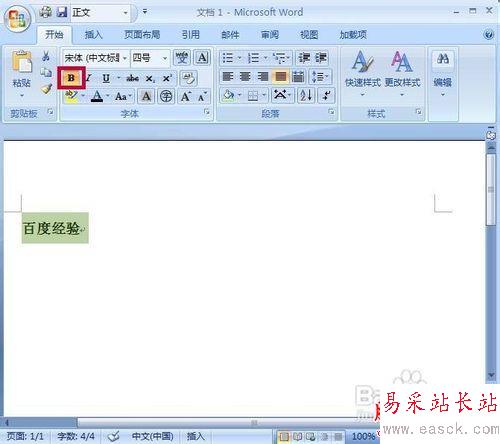The width and height of the screenshot is (500, 444).
Task: Switch to the 邮件 tab
Action: tap(230, 34)
